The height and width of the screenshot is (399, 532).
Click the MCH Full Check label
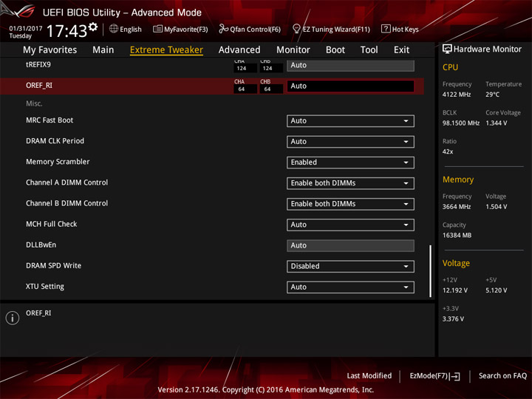pyautogui.click(x=52, y=224)
